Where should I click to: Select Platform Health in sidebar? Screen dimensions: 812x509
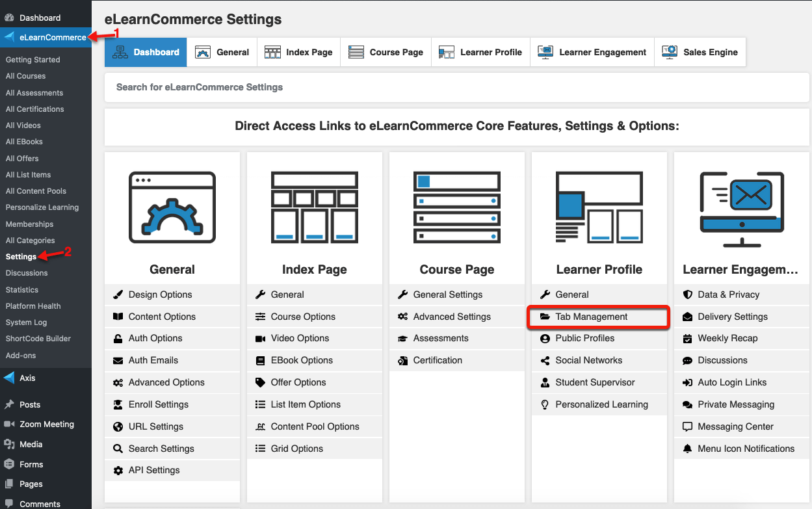pos(33,306)
